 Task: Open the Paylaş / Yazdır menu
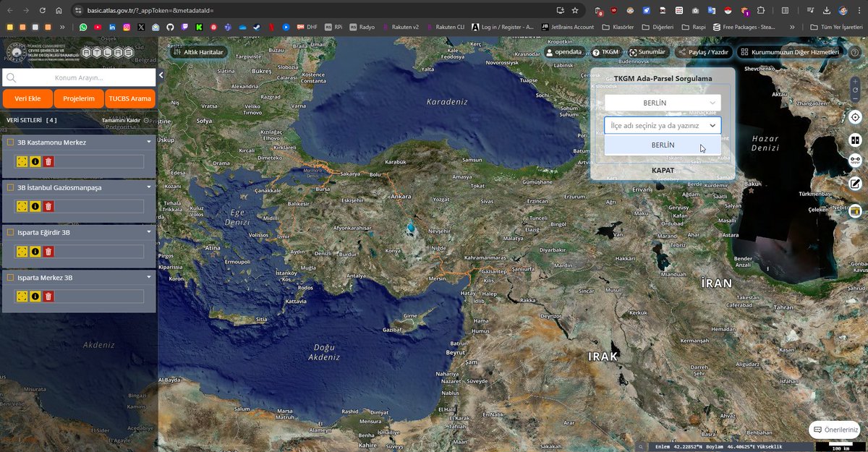coord(704,52)
